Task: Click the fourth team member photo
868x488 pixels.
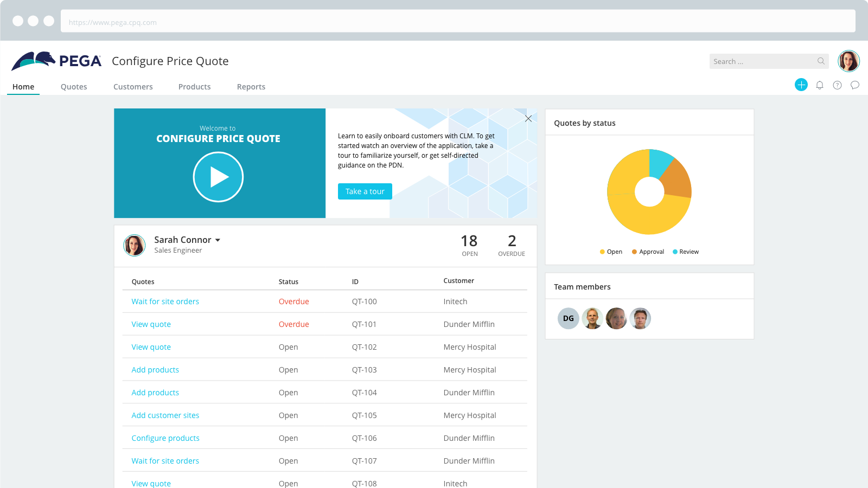Action: coord(640,318)
